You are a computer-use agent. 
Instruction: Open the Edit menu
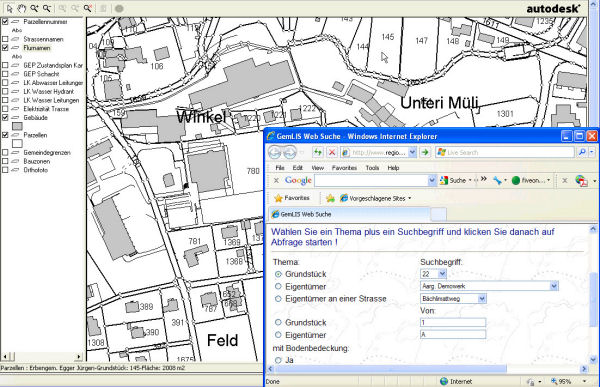point(297,168)
